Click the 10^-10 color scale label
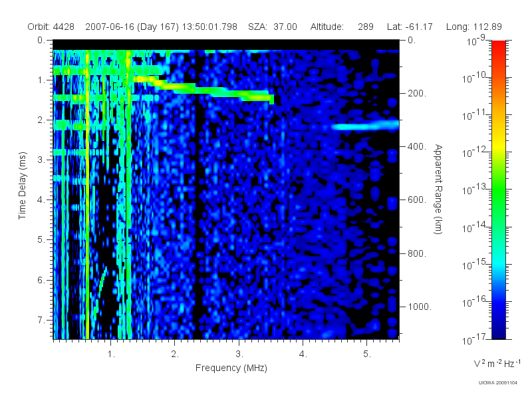Image resolution: width=532 pixels, height=399 pixels. 475,78
